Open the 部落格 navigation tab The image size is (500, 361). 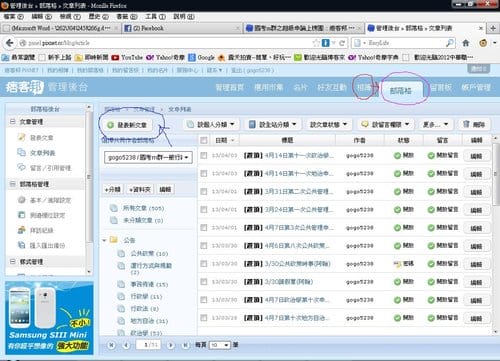(x=401, y=90)
